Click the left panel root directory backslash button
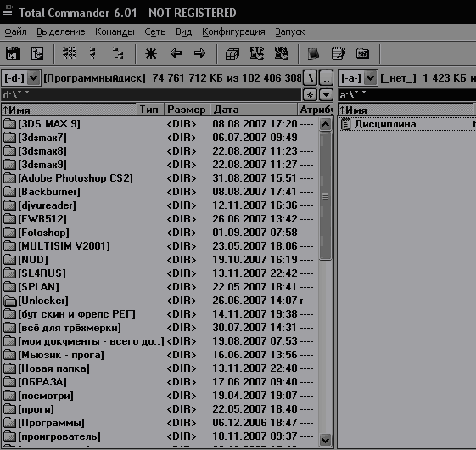 [x=311, y=78]
